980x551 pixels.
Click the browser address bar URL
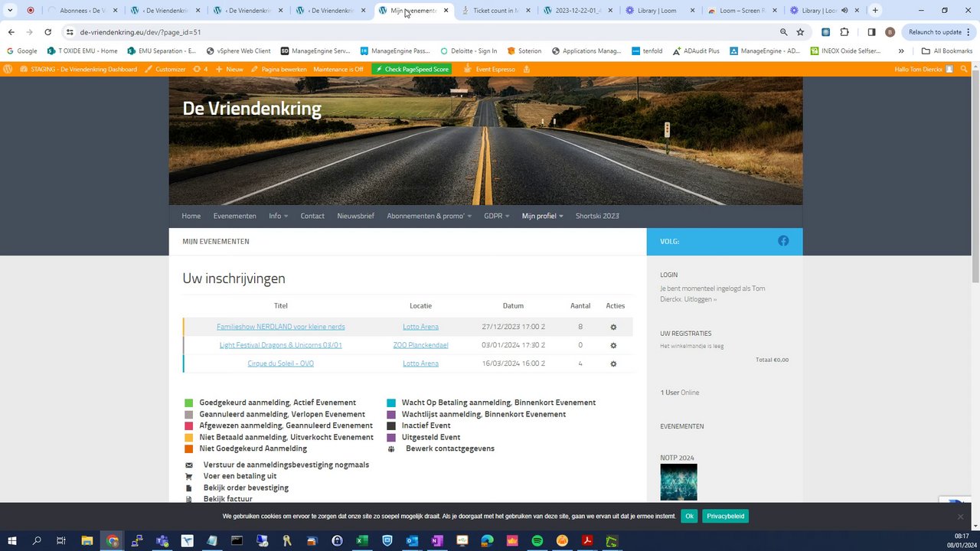140,32
